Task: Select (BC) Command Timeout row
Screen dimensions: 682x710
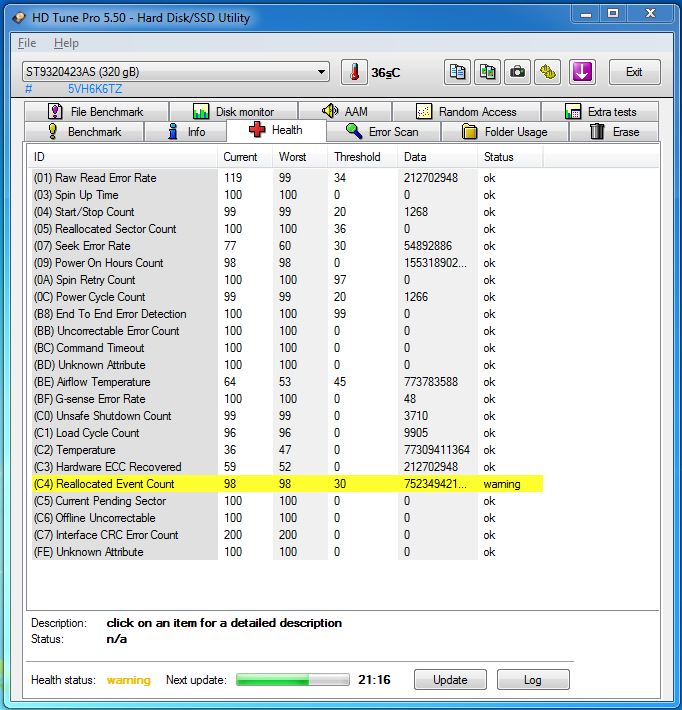Action: [x=287, y=348]
